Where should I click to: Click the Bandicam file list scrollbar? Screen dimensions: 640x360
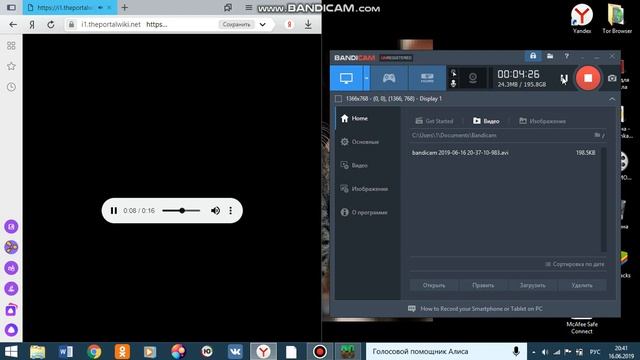pyautogui.click(x=604, y=200)
